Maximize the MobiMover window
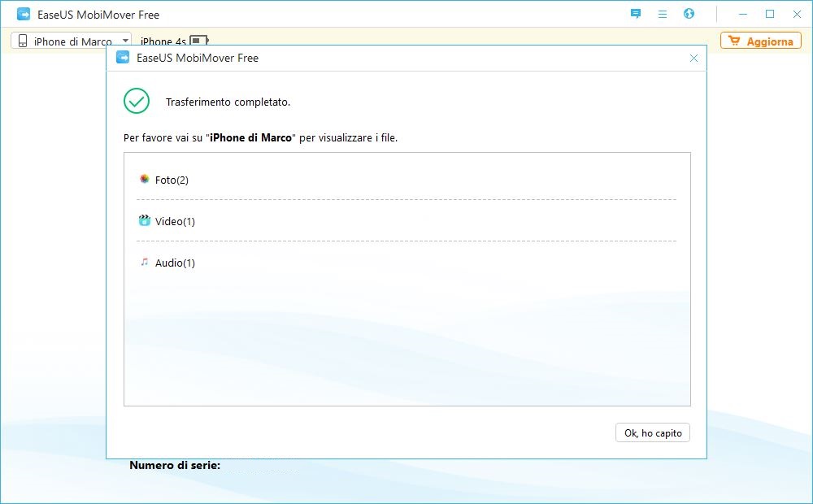The image size is (813, 504). (x=770, y=14)
